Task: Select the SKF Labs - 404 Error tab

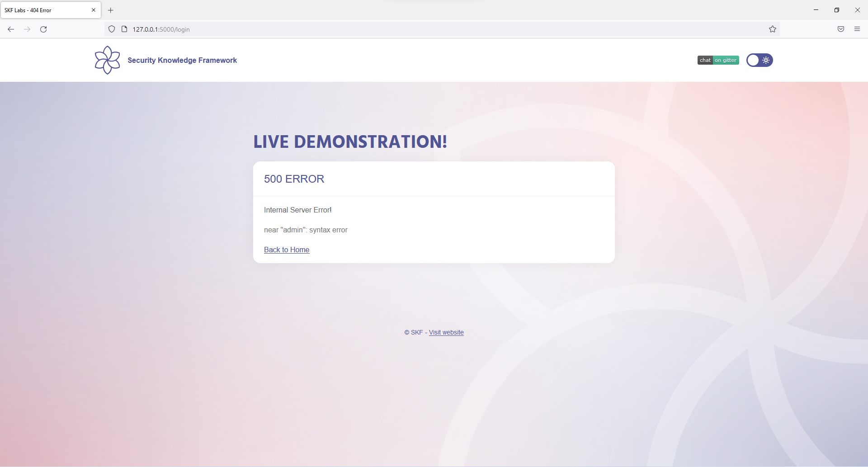Action: coord(51,10)
